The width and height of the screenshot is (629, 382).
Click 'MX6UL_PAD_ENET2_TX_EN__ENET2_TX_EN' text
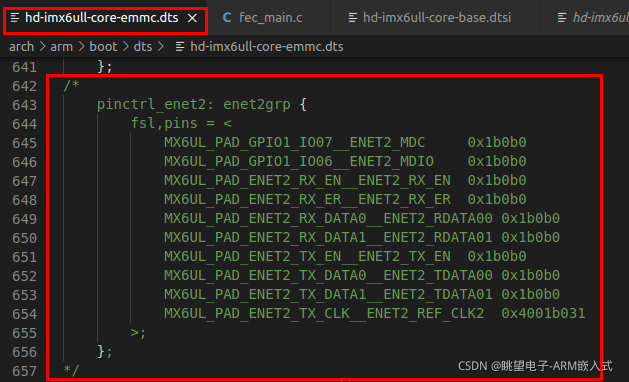click(307, 256)
